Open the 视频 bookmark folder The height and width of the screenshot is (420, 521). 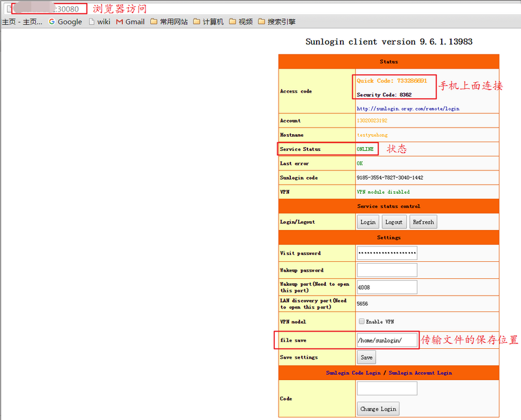tap(241, 22)
